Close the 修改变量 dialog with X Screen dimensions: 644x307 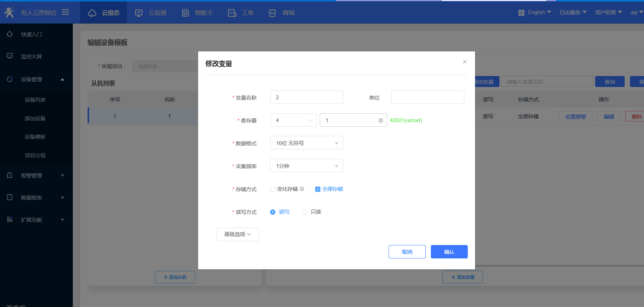465,62
